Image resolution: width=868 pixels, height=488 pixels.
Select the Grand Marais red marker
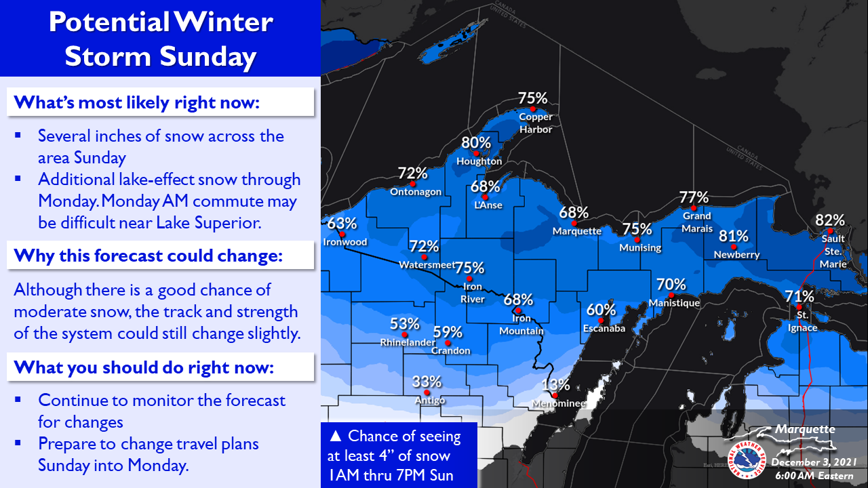coord(694,207)
